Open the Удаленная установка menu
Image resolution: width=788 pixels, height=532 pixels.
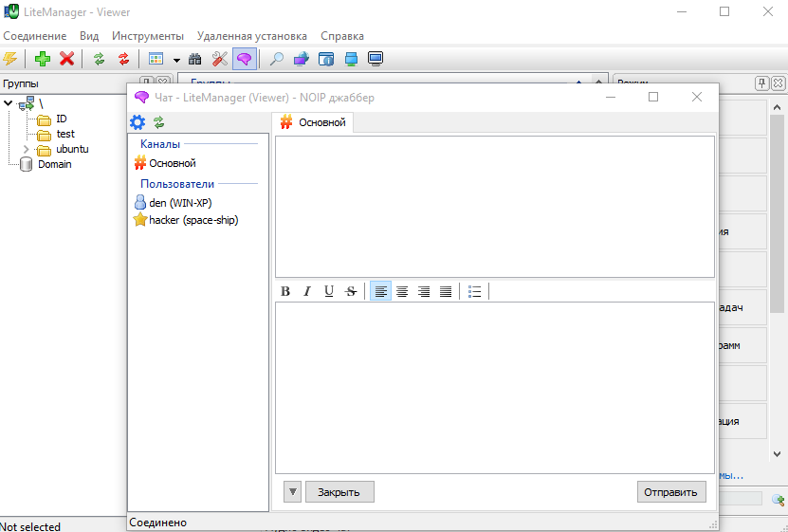[x=252, y=36]
